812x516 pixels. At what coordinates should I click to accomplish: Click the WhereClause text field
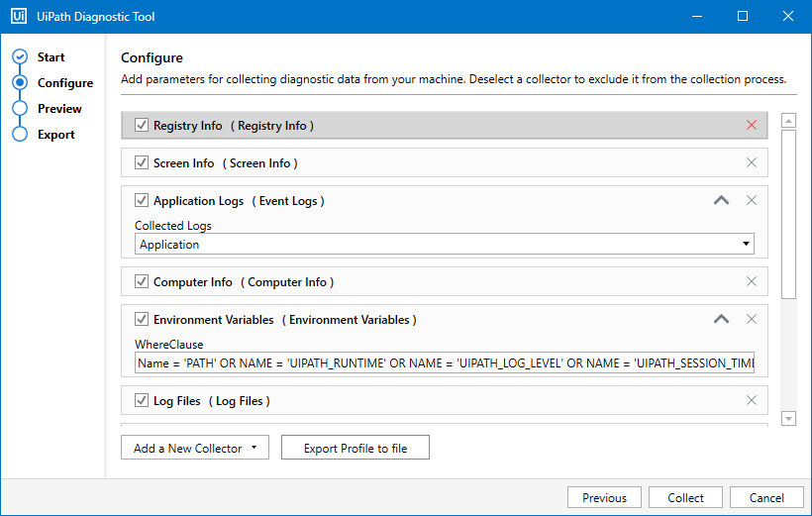444,363
